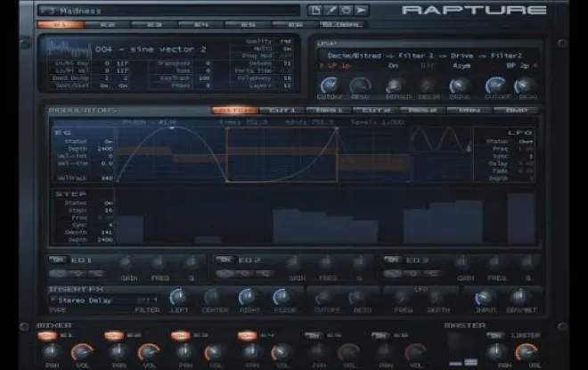The width and height of the screenshot is (588, 370).
Task: Turn off mixer element E3
Action: click(180, 335)
